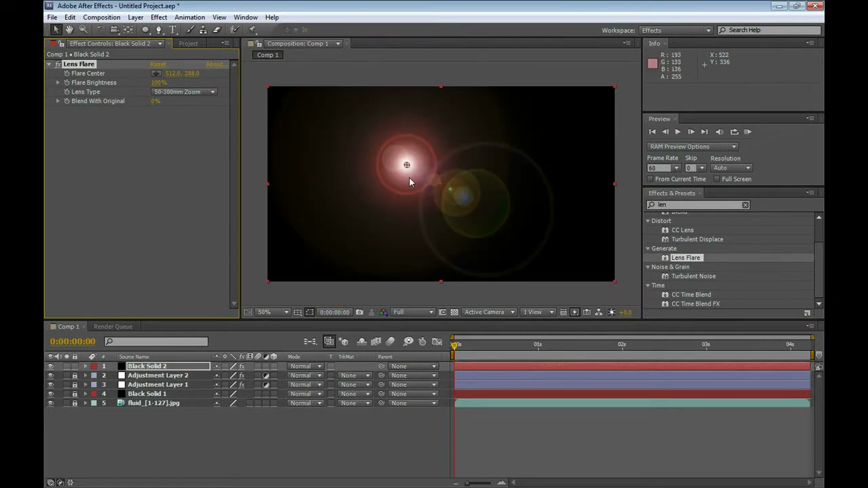Image resolution: width=868 pixels, height=488 pixels.
Task: Hide Black Solid 1 layer
Action: click(50, 394)
